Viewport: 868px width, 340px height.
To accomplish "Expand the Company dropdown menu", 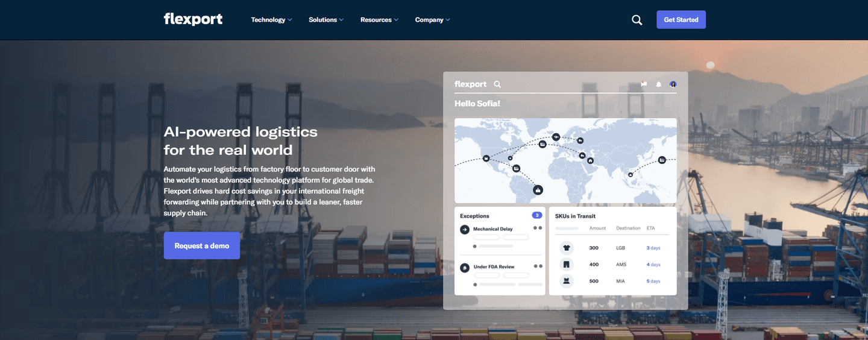I will [x=432, y=20].
